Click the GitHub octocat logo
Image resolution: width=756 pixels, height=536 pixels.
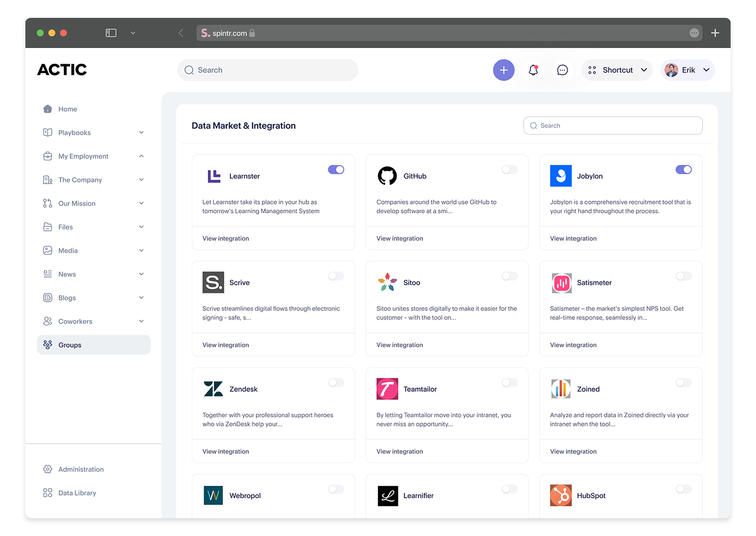pyautogui.click(x=387, y=176)
